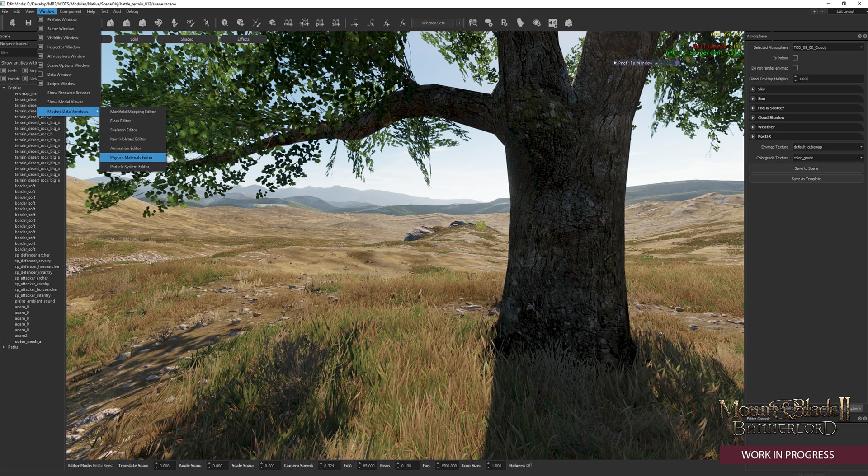Toggle the Scripts Window checkbox
This screenshot has width=868, height=476.
(x=40, y=84)
